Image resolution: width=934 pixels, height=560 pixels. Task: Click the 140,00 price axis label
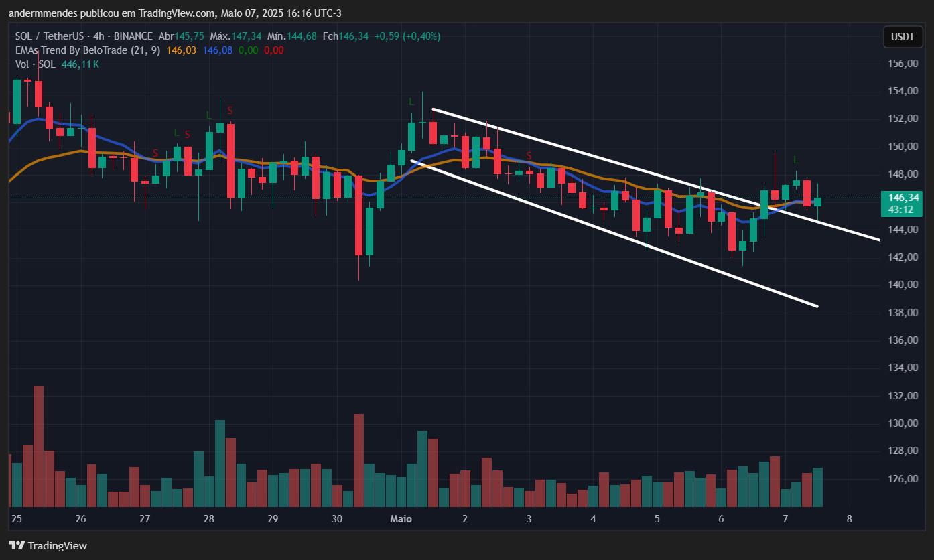pos(903,285)
